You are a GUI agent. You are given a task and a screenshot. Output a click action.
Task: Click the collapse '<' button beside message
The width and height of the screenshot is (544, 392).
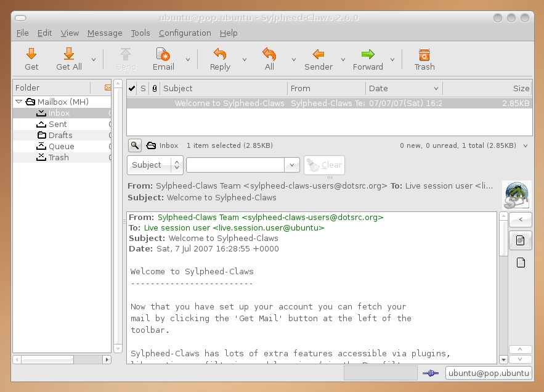(x=521, y=219)
